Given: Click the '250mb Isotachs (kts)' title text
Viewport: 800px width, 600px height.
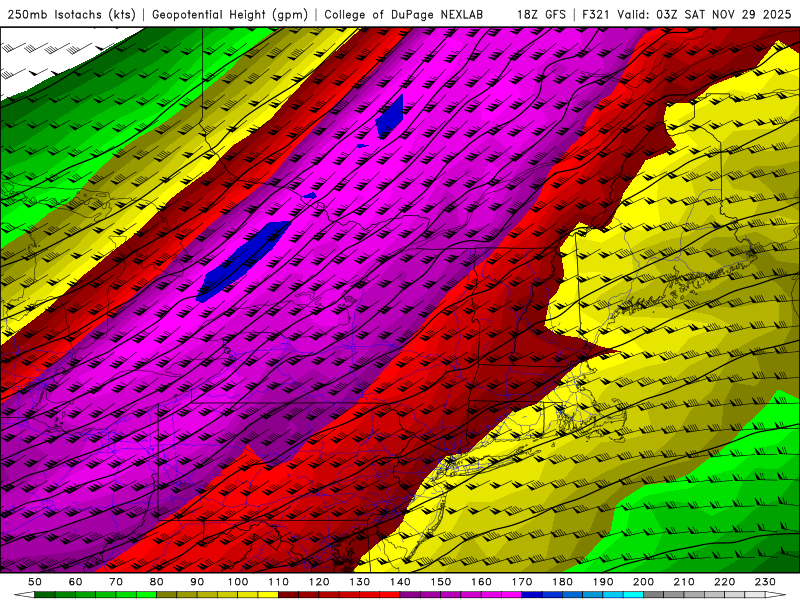Looking at the screenshot, I should pyautogui.click(x=72, y=15).
